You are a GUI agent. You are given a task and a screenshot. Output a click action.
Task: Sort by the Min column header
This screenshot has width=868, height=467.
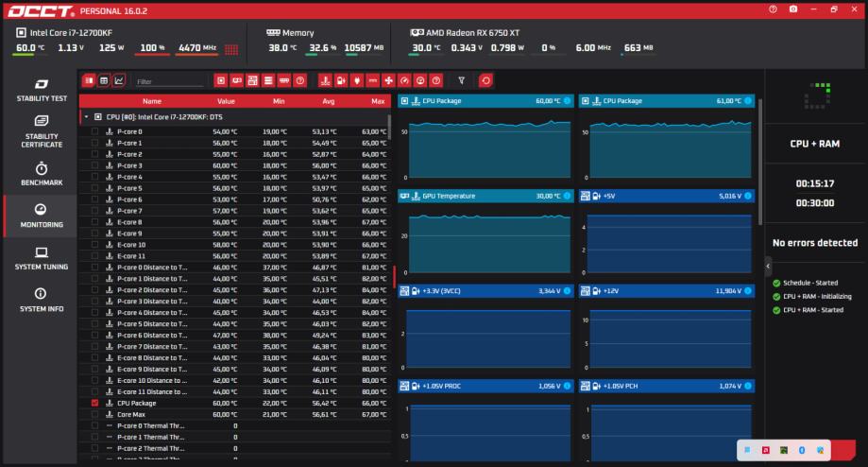(x=279, y=101)
